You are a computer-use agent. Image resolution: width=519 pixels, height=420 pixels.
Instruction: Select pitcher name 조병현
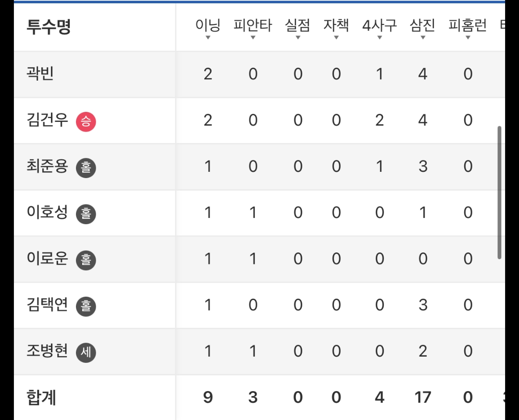(48, 351)
